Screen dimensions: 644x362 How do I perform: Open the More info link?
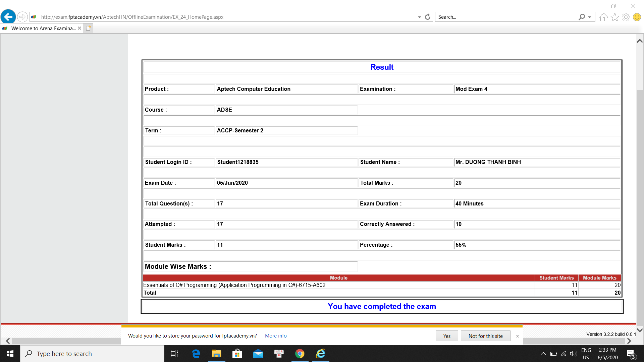[x=276, y=336]
